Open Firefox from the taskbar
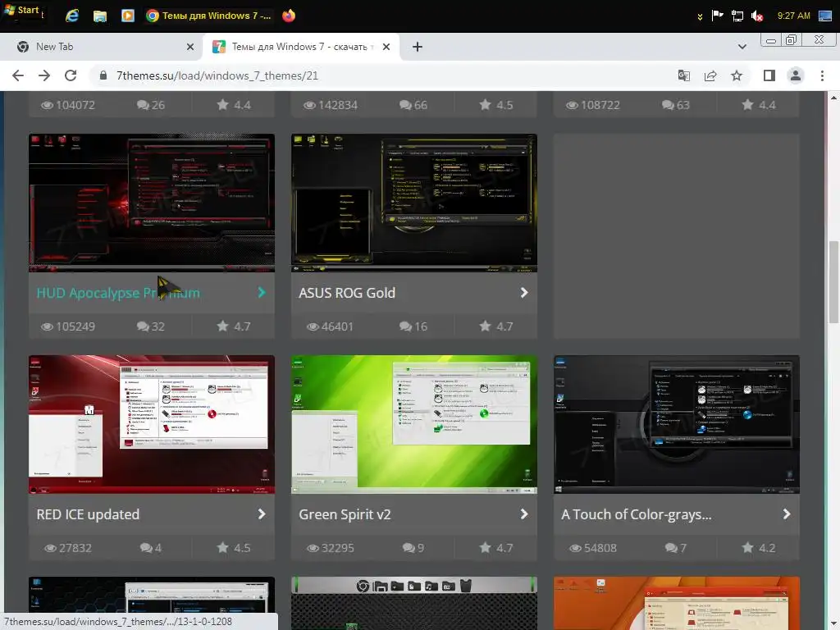 click(289, 16)
